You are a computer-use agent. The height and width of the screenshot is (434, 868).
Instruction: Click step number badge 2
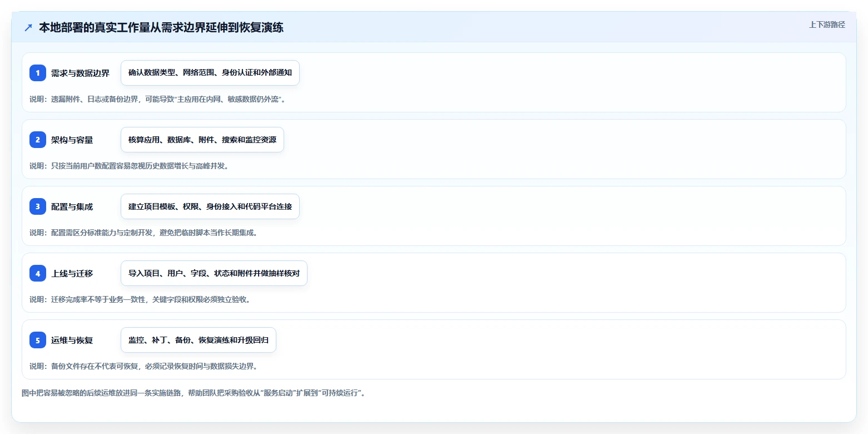point(38,140)
